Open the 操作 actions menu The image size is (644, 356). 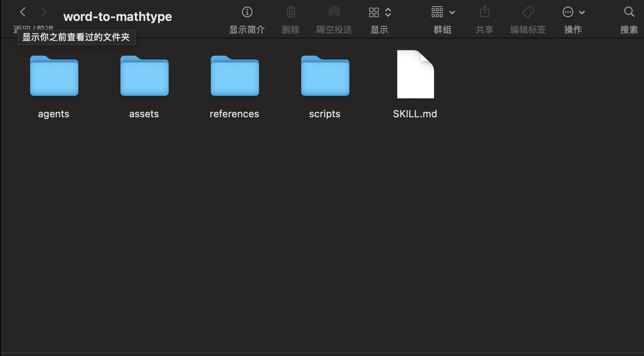tap(573, 12)
